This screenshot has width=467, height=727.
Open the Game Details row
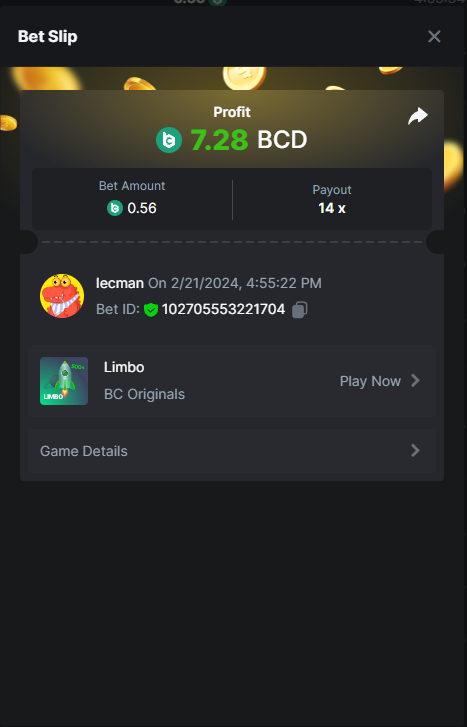click(x=232, y=451)
